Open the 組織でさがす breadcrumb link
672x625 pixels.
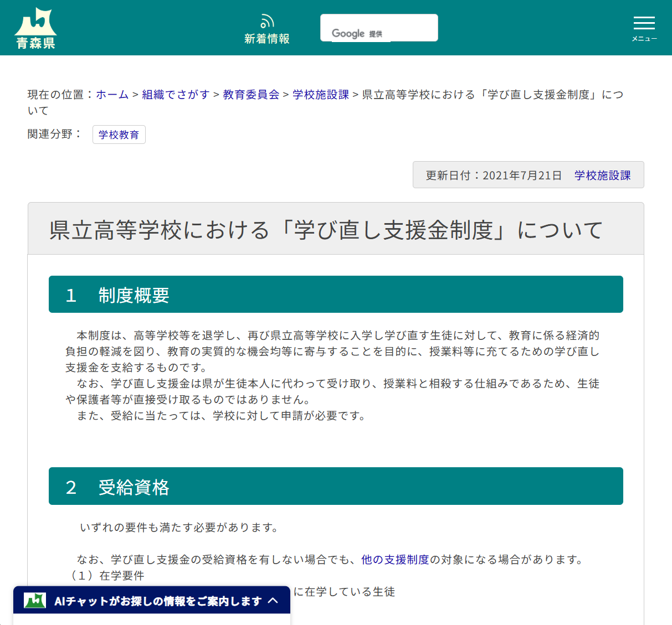tap(176, 95)
